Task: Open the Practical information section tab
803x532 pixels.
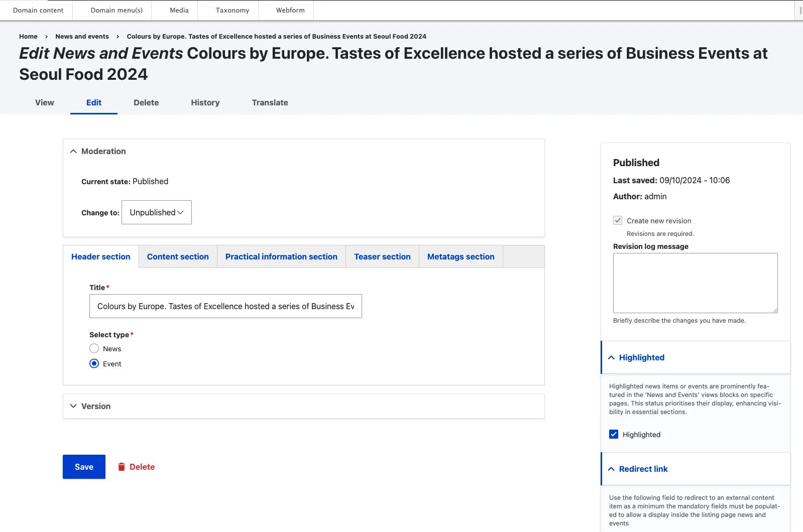Action: tap(281, 256)
